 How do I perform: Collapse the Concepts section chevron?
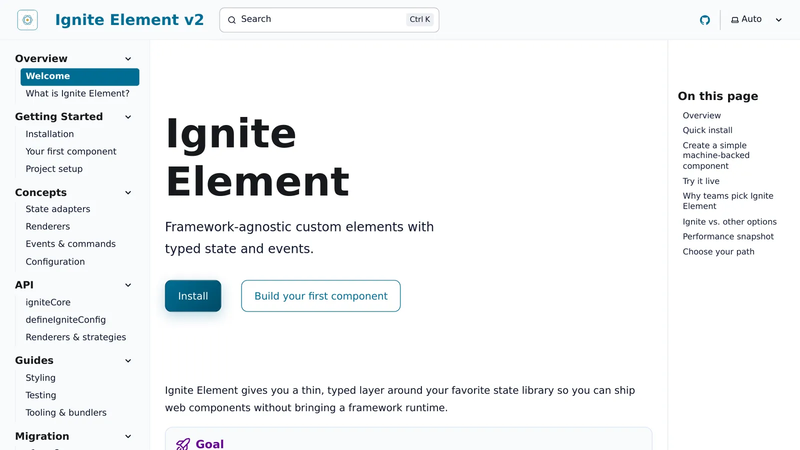128,192
